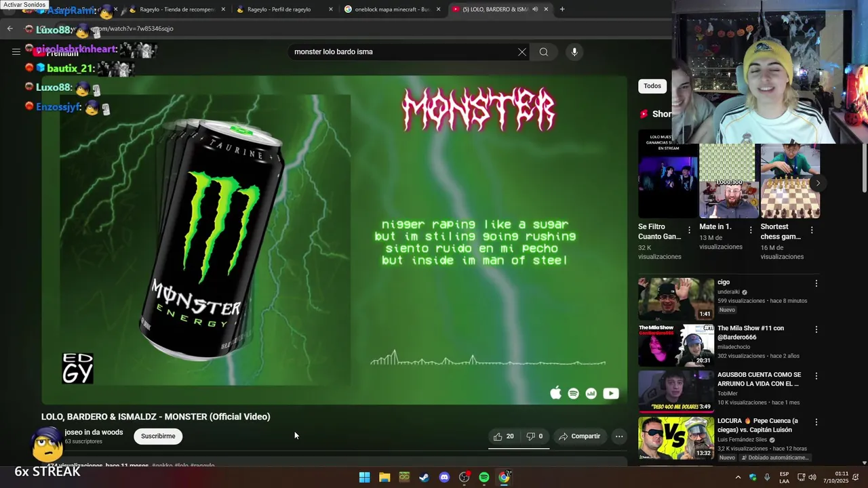The width and height of the screenshot is (868, 488).
Task: Click the Apple Music icon in the video
Action: pyautogui.click(x=556, y=393)
